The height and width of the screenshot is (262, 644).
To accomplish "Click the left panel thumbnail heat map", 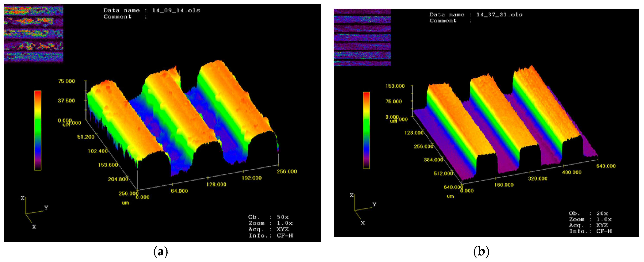I will point(33,34).
